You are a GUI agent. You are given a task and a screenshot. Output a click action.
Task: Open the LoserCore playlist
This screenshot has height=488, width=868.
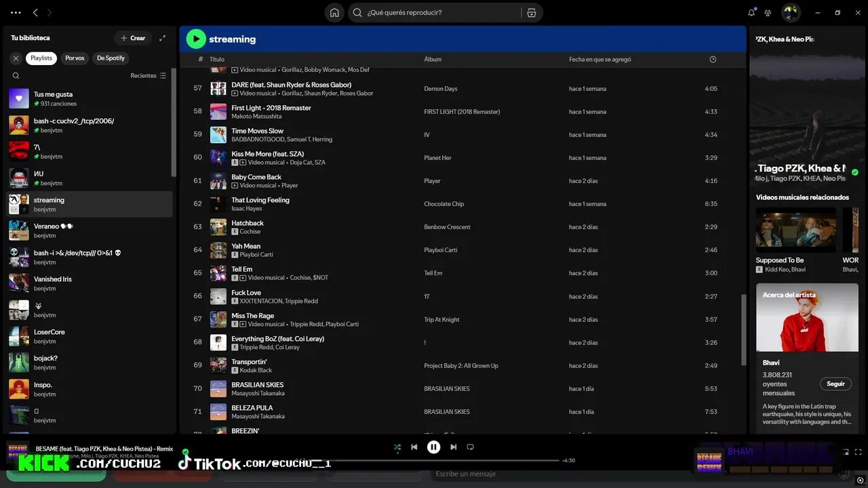(x=90, y=336)
